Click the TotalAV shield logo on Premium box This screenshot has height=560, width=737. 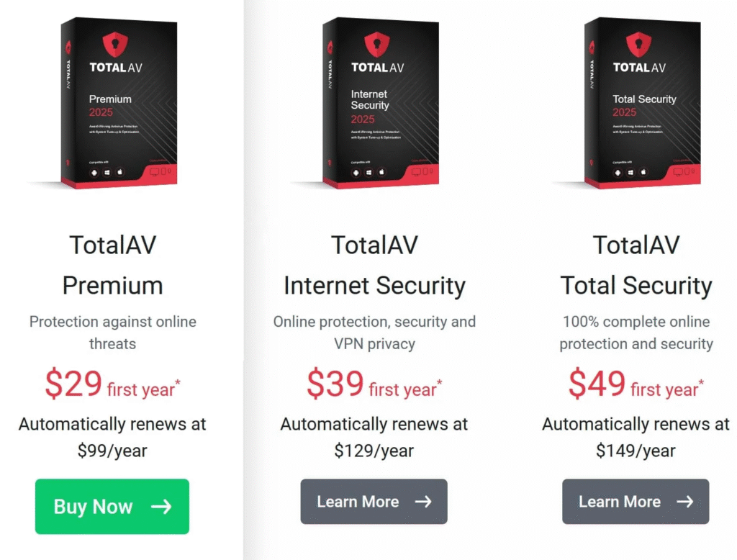click(x=115, y=45)
